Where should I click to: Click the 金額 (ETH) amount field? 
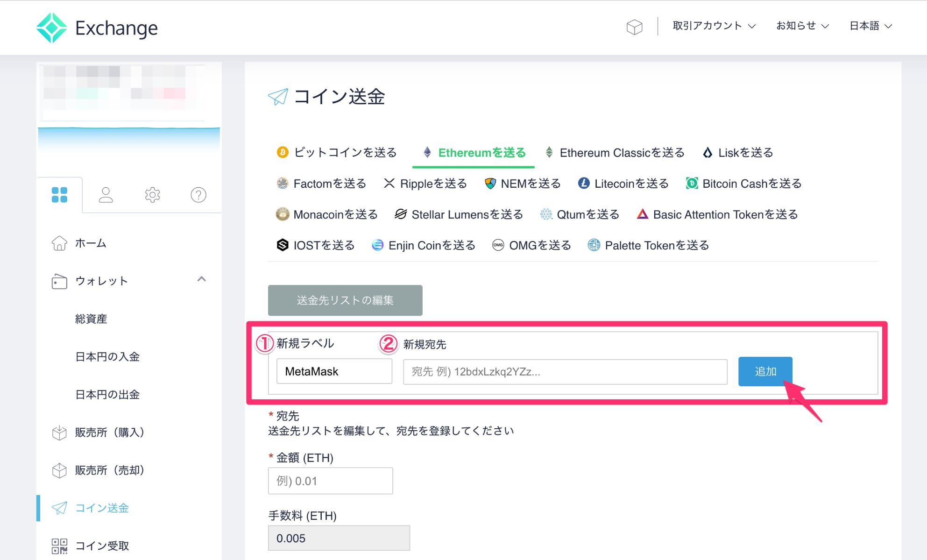point(330,481)
